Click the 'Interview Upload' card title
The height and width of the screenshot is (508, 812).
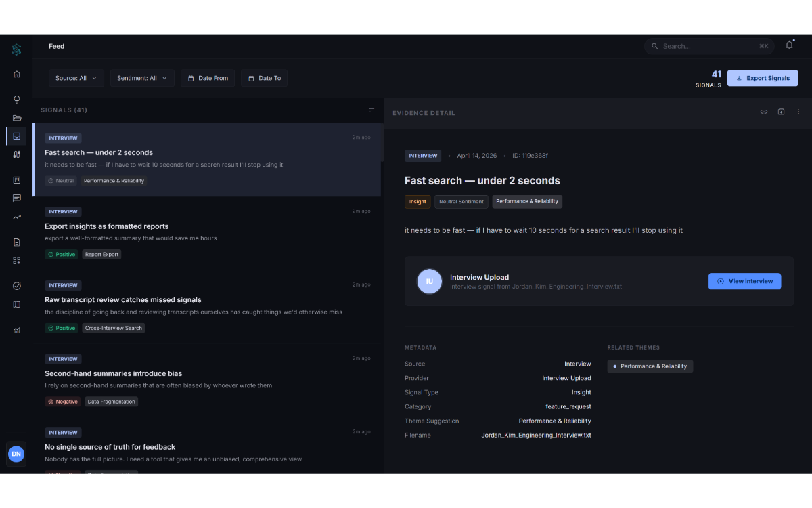(479, 277)
